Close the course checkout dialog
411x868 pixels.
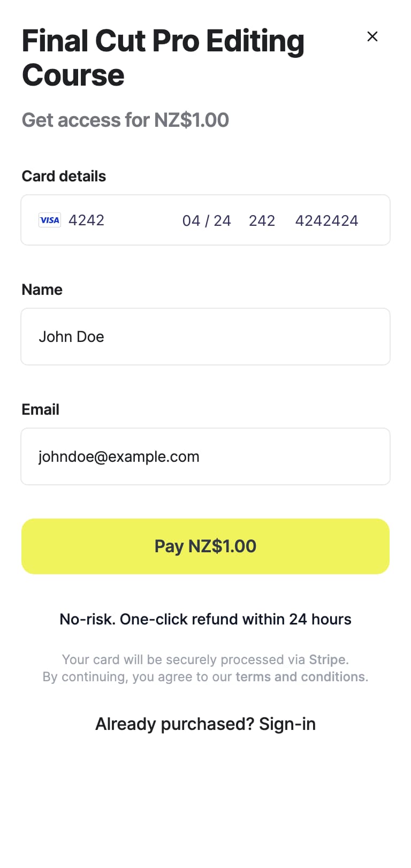pos(372,36)
